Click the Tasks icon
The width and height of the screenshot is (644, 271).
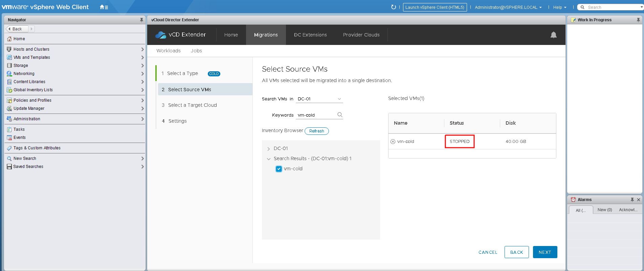point(9,129)
